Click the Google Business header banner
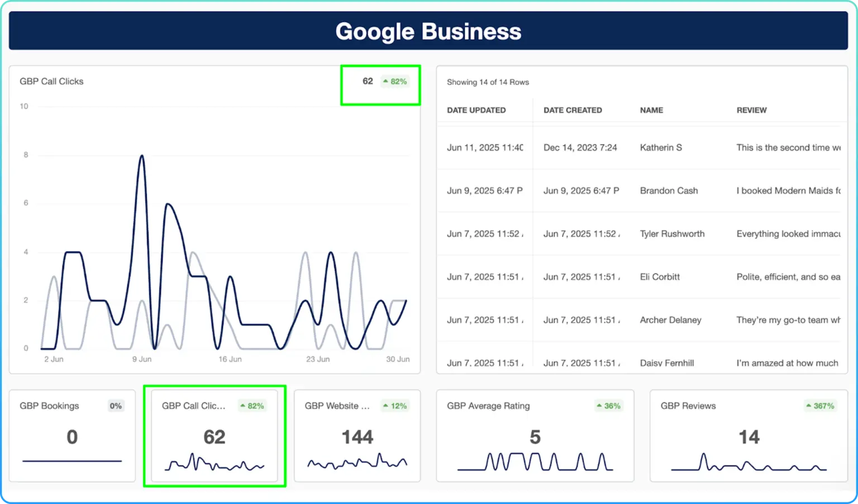The image size is (858, 504). (428, 31)
